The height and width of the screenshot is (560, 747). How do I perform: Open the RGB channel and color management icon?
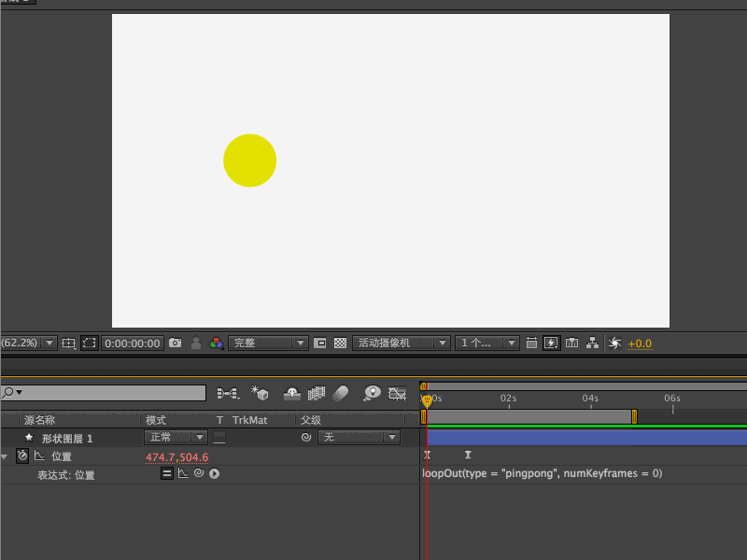(217, 343)
